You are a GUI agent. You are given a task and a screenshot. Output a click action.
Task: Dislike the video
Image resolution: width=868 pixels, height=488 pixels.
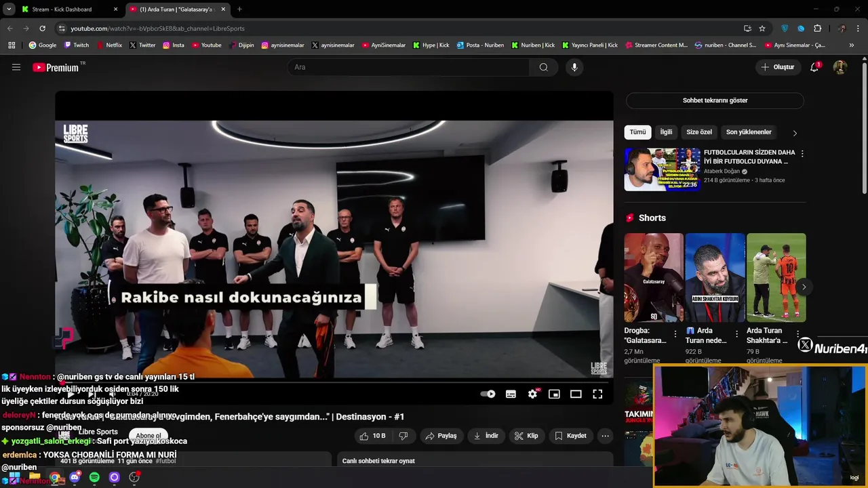click(403, 436)
